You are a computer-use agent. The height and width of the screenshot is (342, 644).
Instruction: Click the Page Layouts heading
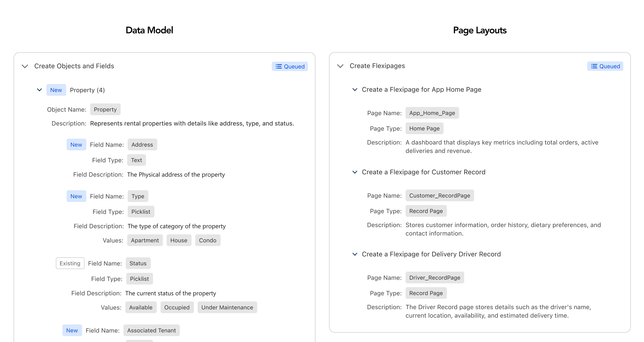coord(480,30)
